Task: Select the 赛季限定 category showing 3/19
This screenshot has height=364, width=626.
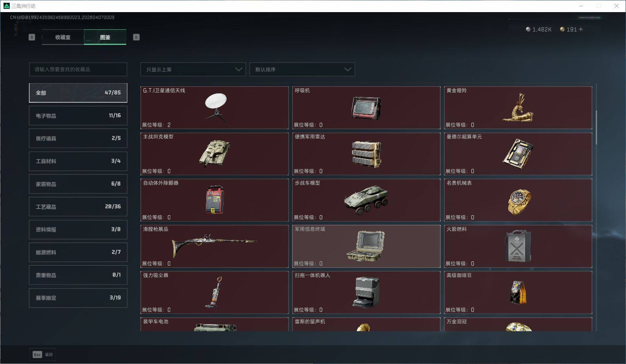Action: pos(78,298)
